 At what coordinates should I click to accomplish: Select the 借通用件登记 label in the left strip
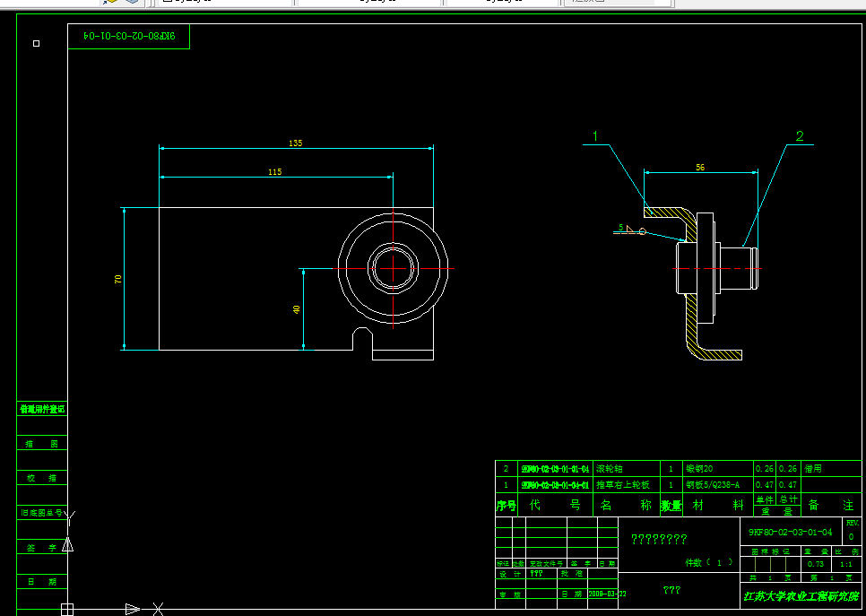pyautogui.click(x=42, y=410)
